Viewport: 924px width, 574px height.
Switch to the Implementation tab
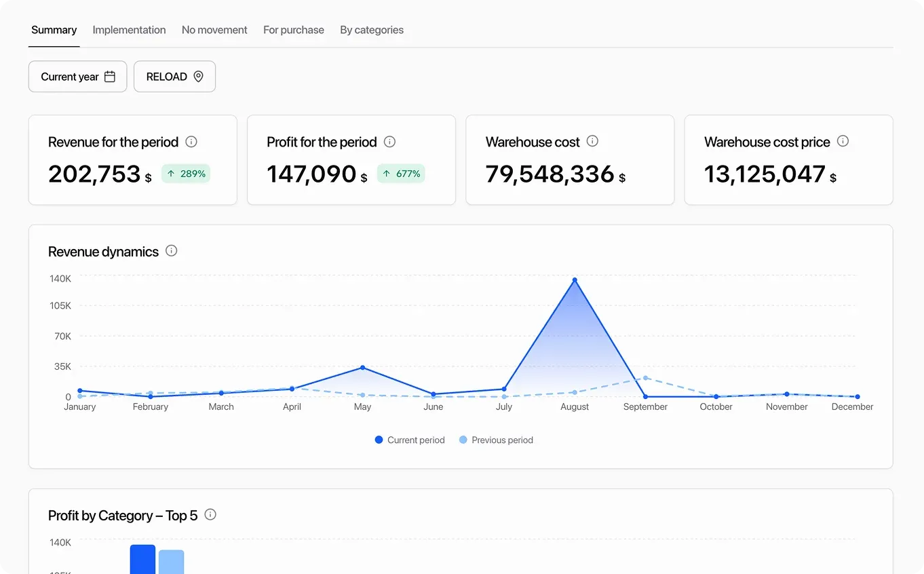click(x=129, y=30)
